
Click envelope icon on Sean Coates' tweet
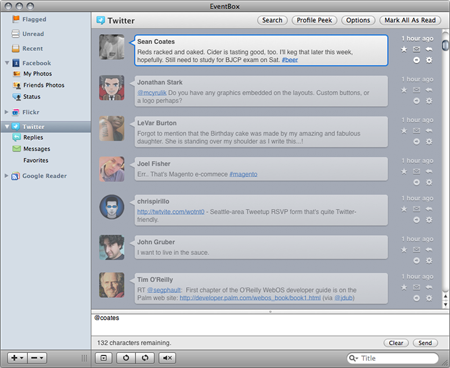pos(416,49)
